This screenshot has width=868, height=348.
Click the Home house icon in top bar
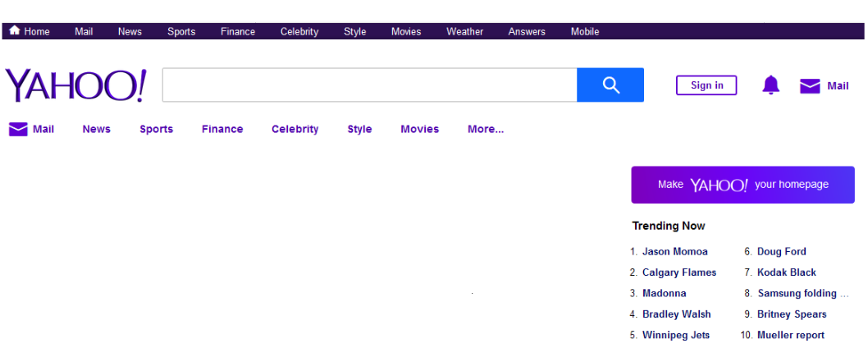coord(15,30)
